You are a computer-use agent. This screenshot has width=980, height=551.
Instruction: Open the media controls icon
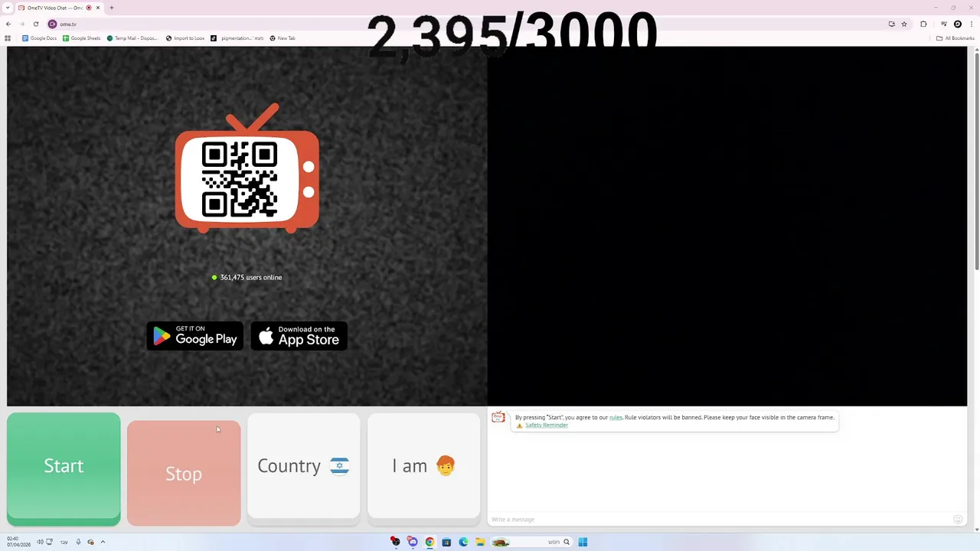coord(943,24)
